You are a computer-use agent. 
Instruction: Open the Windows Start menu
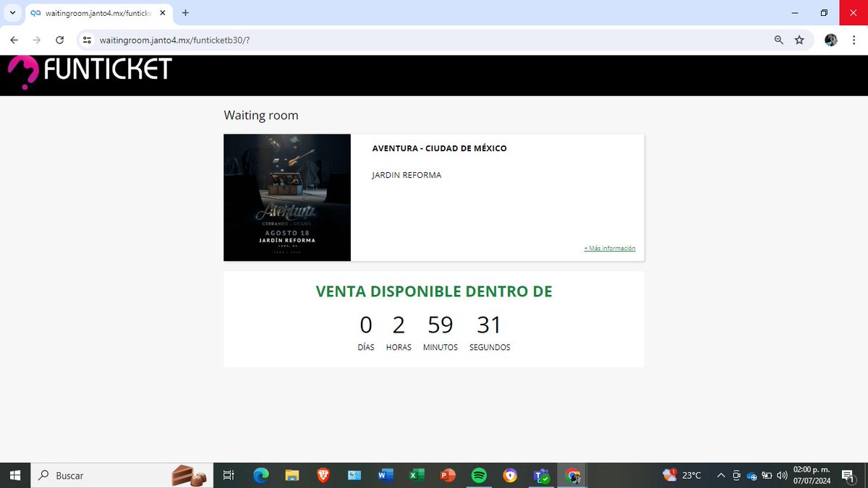(x=14, y=475)
